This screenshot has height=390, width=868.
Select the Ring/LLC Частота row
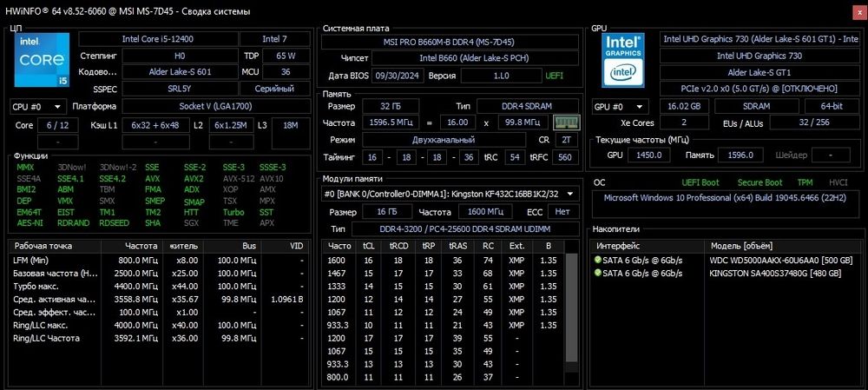click(x=159, y=338)
